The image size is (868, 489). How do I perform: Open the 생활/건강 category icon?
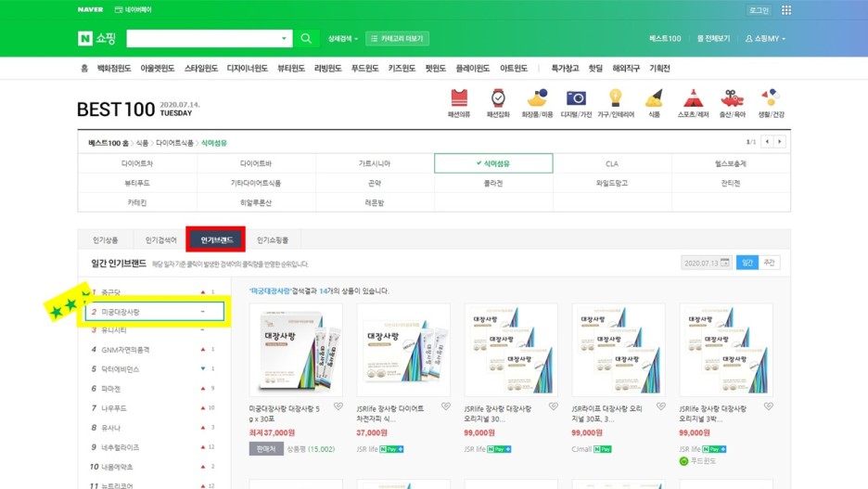point(772,102)
